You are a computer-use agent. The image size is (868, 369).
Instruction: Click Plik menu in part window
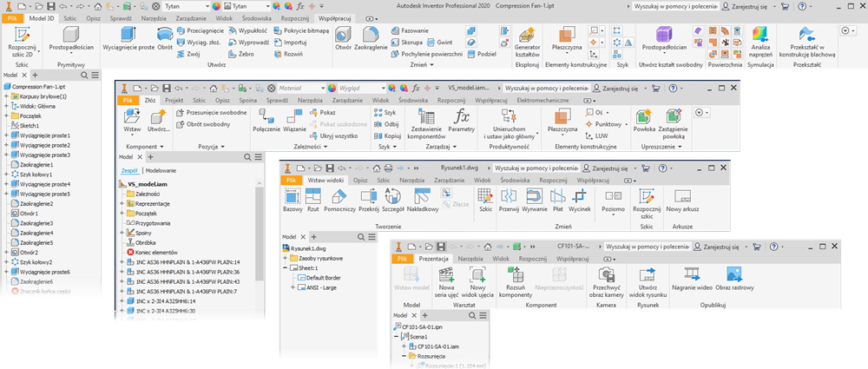13,18
